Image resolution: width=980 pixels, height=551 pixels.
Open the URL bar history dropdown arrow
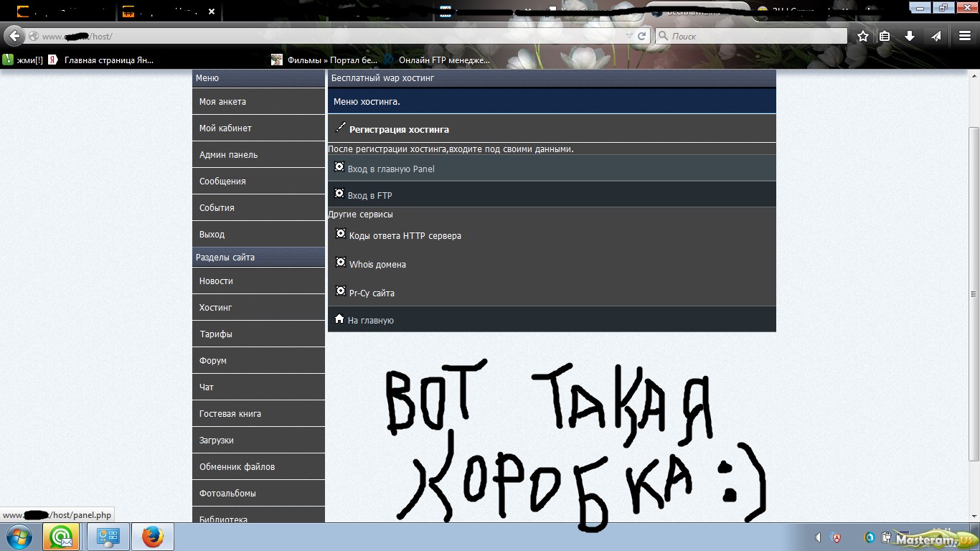pos(629,36)
